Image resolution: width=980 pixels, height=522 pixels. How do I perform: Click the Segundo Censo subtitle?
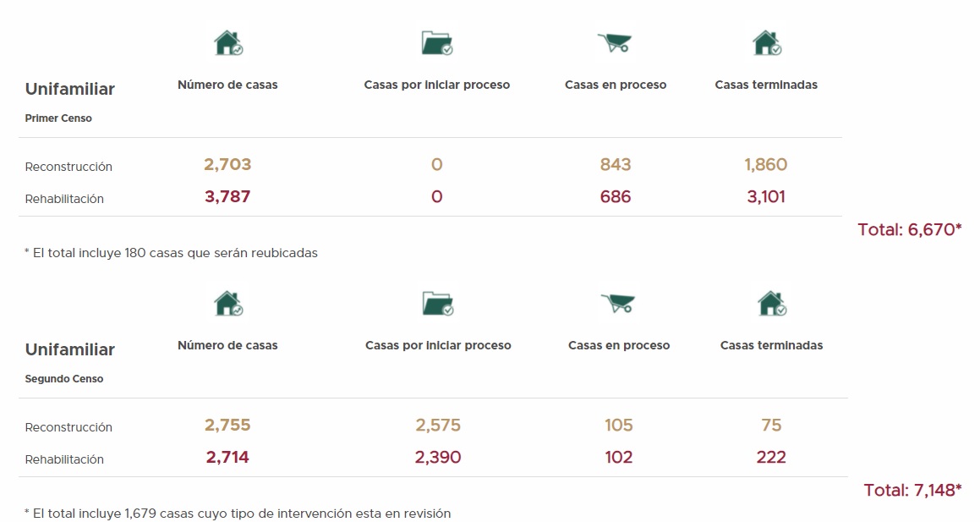coord(64,379)
